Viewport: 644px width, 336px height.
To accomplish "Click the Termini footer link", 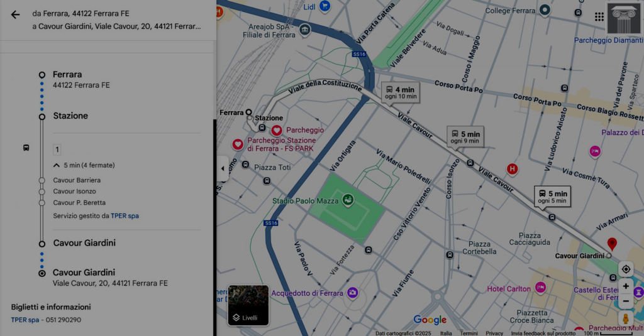I will [x=469, y=333].
